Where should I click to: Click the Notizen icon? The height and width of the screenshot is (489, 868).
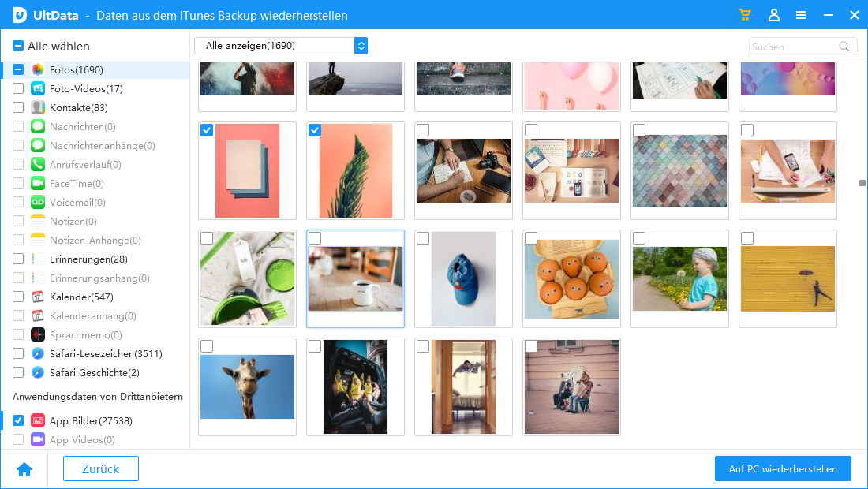click(38, 222)
